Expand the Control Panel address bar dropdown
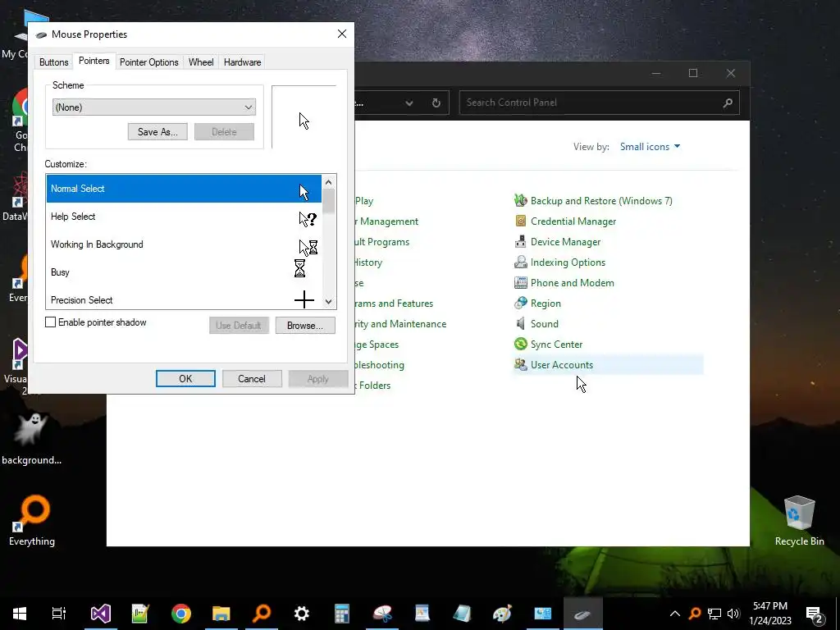Screen dimensions: 840x630 (409, 103)
